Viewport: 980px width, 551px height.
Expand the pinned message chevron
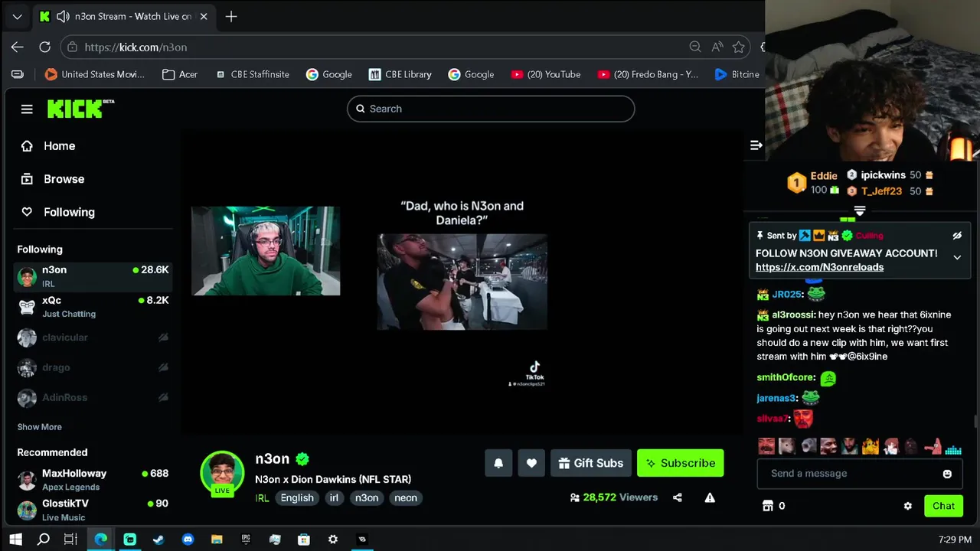tap(957, 258)
